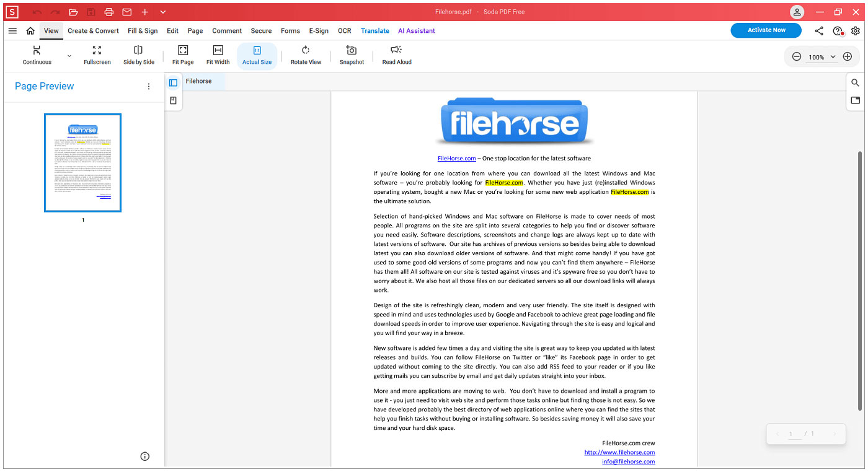868x472 pixels.
Task: Zoom out with the minus circle
Action: pyautogui.click(x=797, y=56)
